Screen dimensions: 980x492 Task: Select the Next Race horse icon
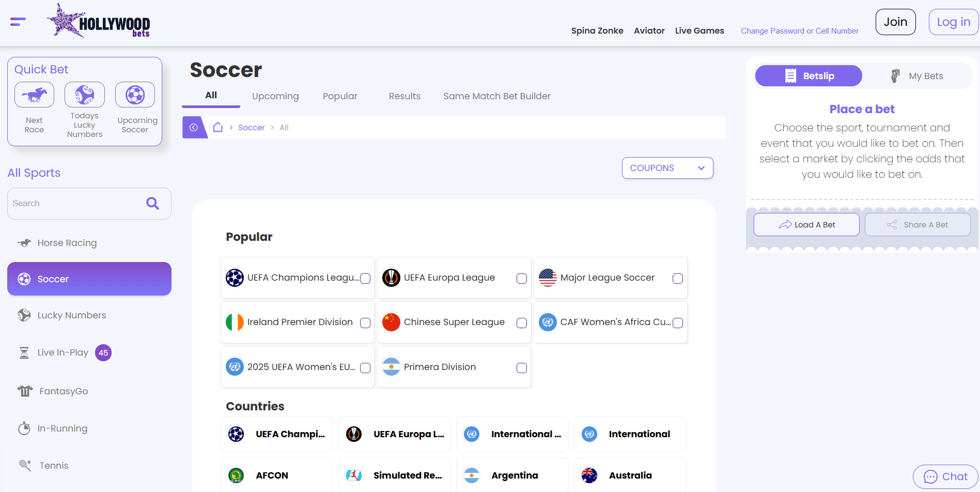pyautogui.click(x=34, y=95)
